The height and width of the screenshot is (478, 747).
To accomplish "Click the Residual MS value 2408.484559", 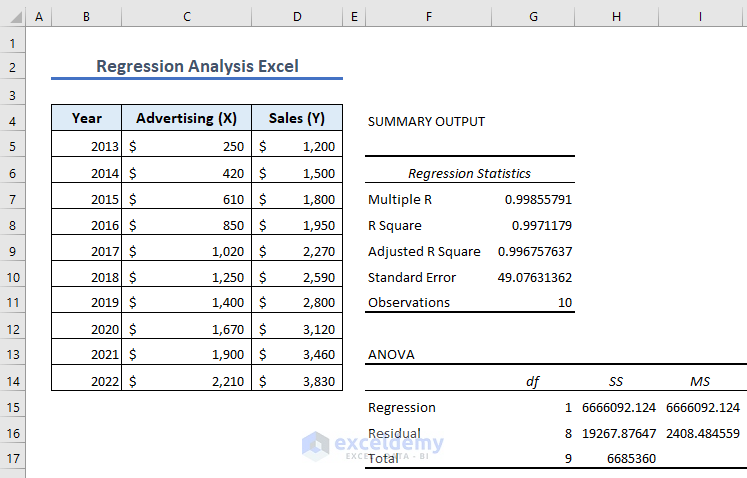I will (703, 433).
